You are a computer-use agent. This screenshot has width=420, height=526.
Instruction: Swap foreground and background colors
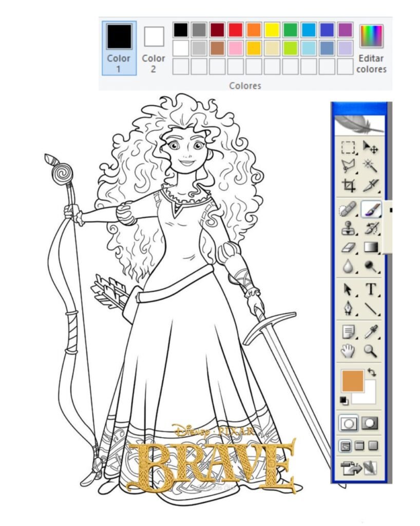click(x=372, y=372)
